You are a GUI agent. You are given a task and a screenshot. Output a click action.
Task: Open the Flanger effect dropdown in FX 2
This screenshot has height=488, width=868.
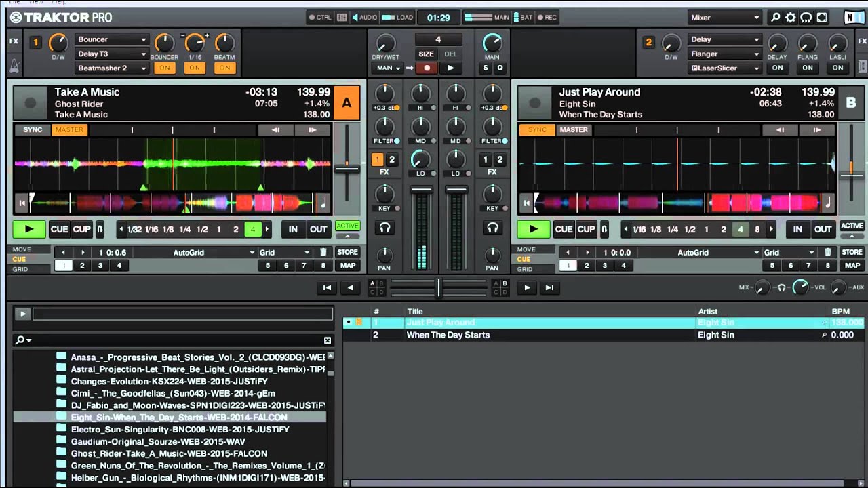click(x=725, y=54)
